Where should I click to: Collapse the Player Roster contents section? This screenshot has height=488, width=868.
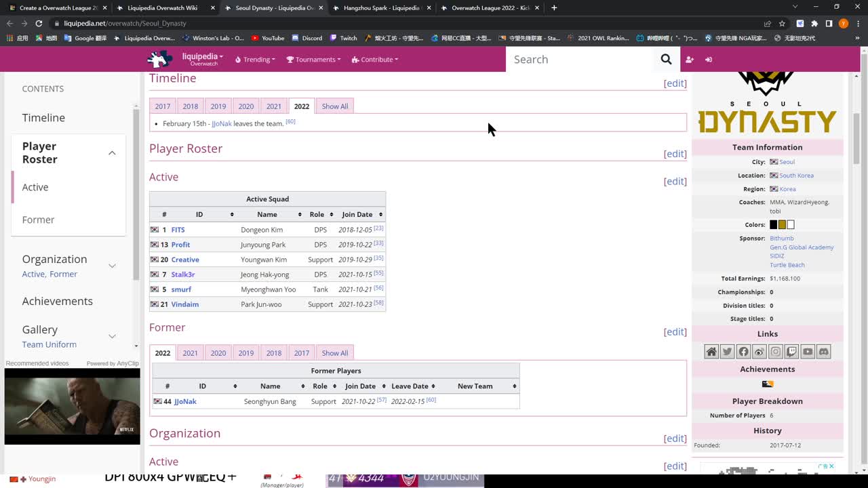point(112,153)
